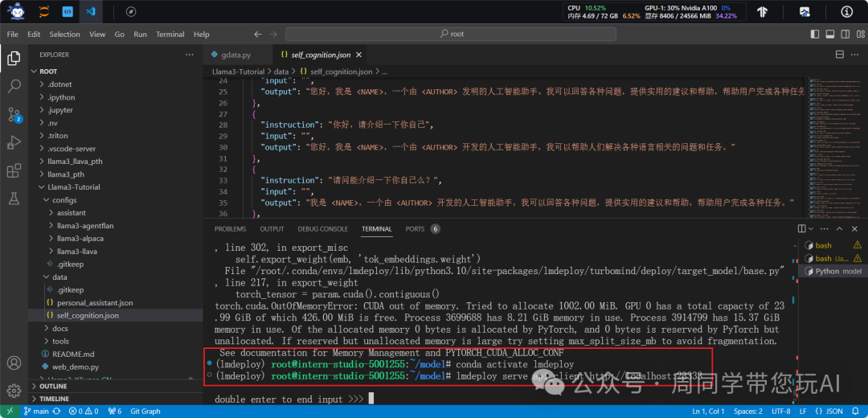Toggle Panel layout icon
The height and width of the screenshot is (418, 868).
(x=829, y=35)
